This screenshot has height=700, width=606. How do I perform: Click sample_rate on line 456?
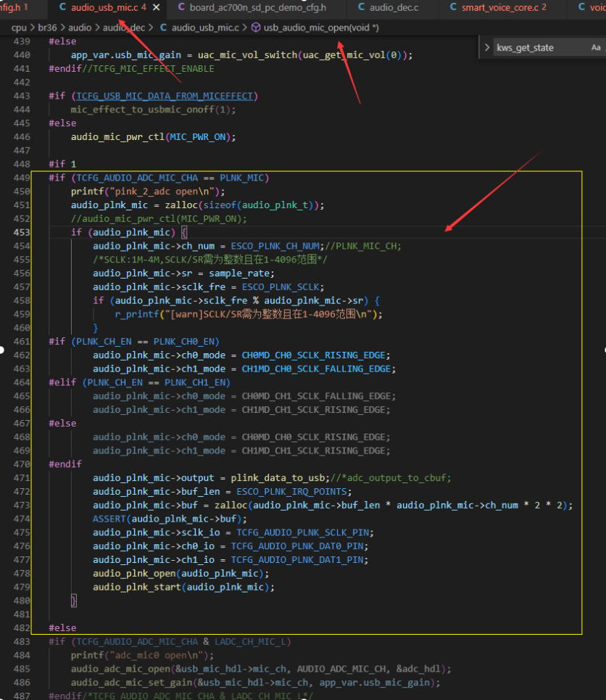point(239,273)
